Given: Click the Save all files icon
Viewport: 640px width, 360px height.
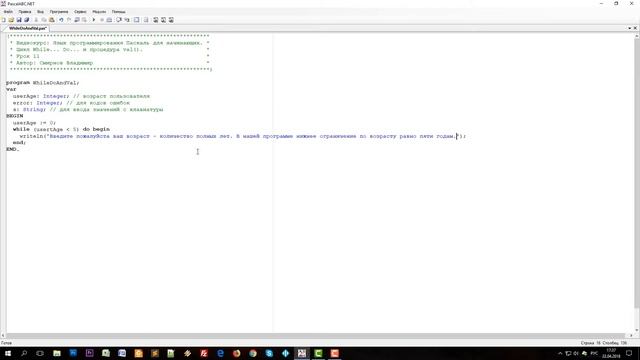Looking at the screenshot, I should pos(27,20).
